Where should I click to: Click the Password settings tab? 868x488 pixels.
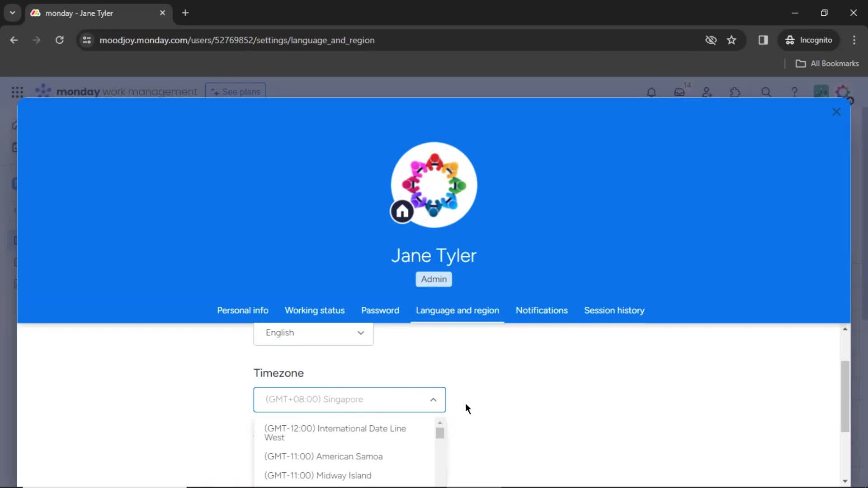click(380, 310)
